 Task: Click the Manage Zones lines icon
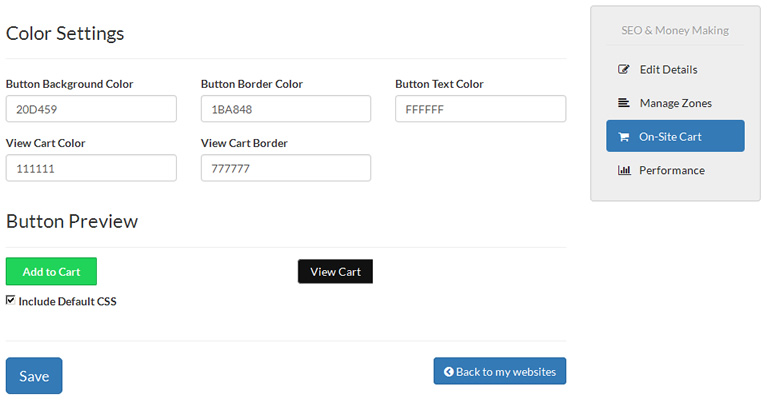[624, 103]
